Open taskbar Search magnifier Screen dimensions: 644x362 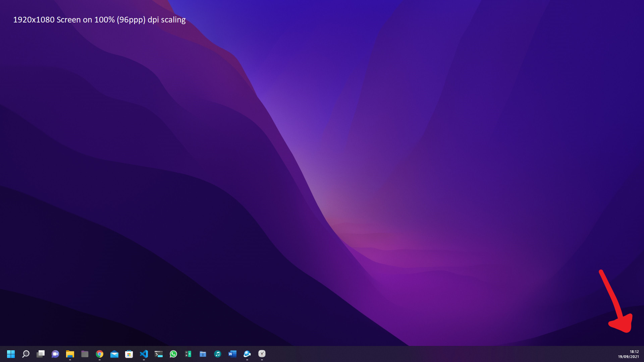[26, 354]
